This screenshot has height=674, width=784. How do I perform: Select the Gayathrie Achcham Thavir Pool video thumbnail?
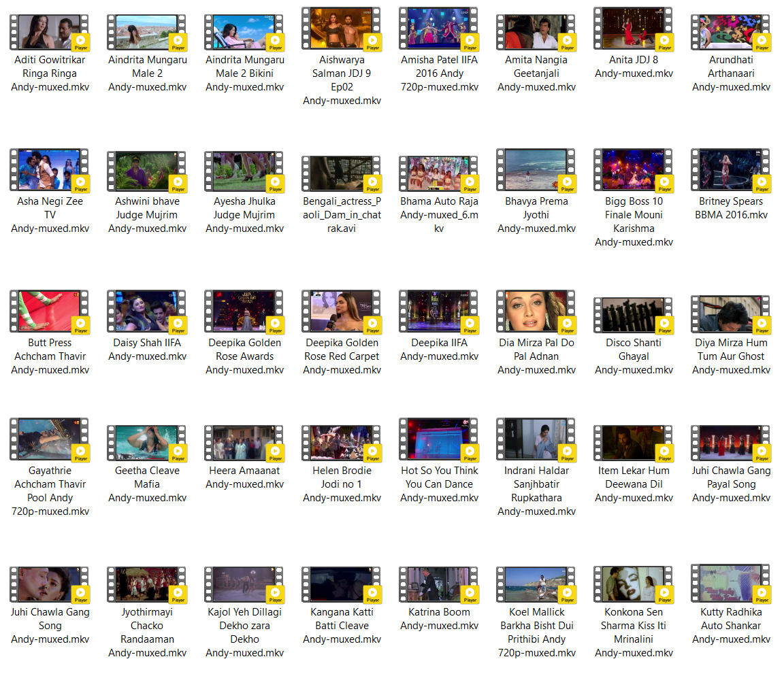[50, 439]
